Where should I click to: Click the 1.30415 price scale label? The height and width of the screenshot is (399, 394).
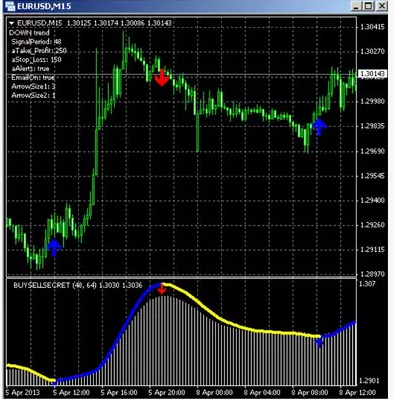coord(372,27)
